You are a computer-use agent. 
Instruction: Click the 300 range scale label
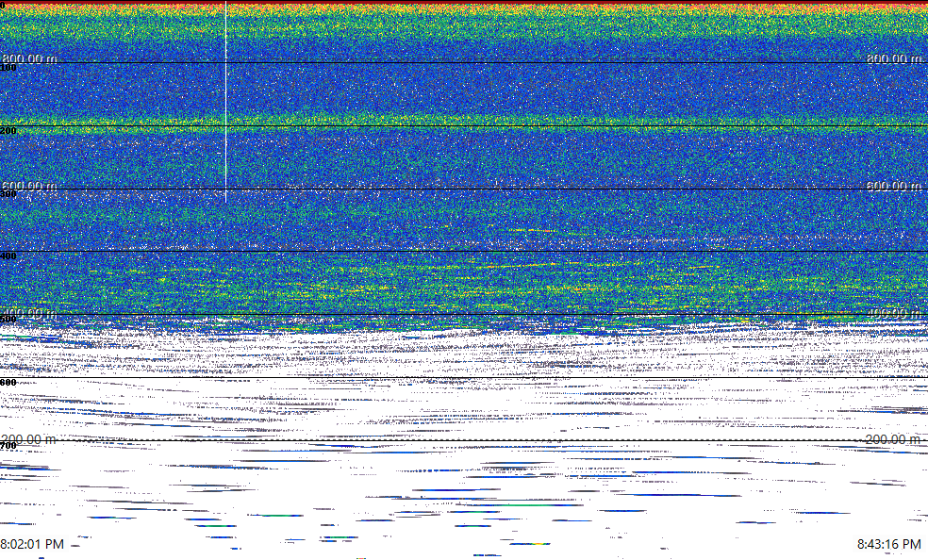tap(8, 194)
